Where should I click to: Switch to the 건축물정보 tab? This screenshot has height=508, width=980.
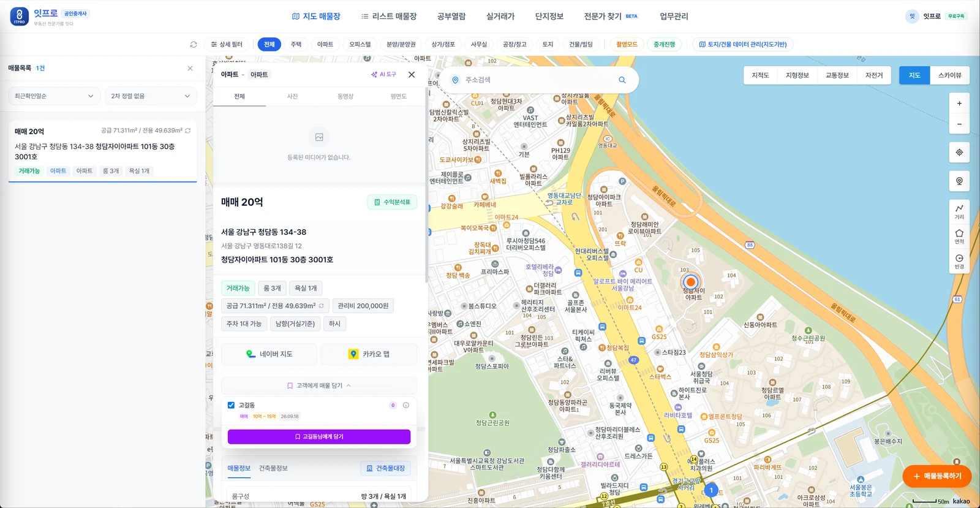273,468
